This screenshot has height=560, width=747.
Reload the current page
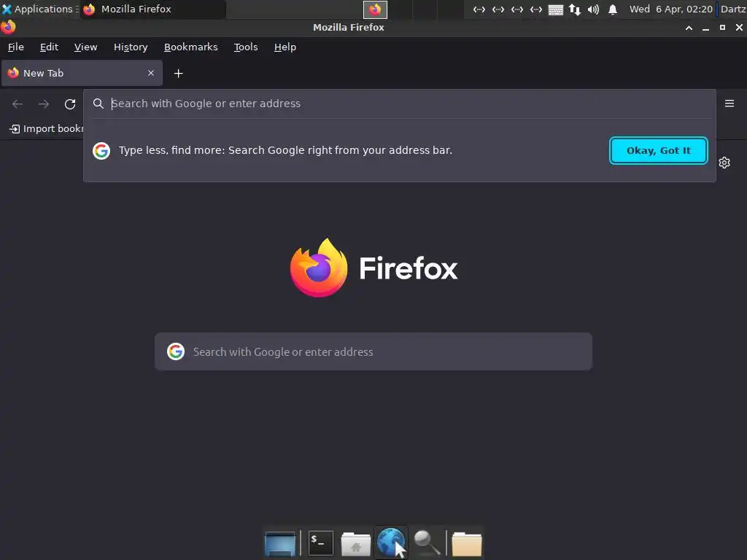tap(70, 104)
